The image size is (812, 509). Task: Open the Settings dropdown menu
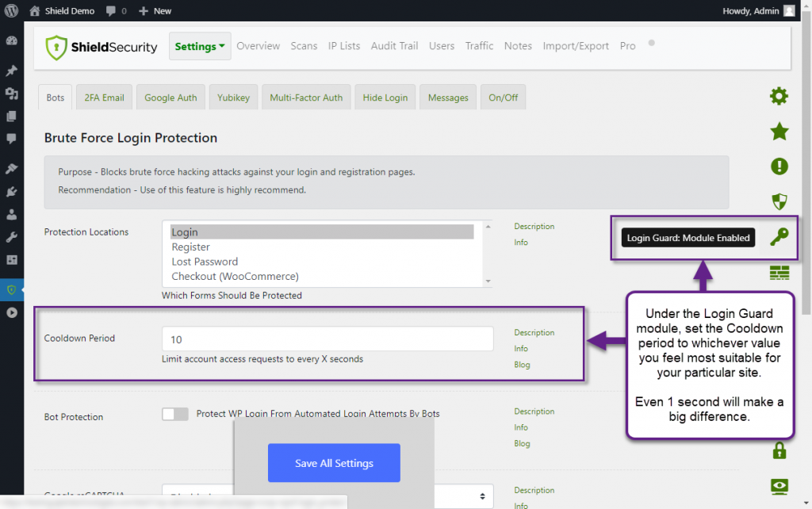(200, 46)
